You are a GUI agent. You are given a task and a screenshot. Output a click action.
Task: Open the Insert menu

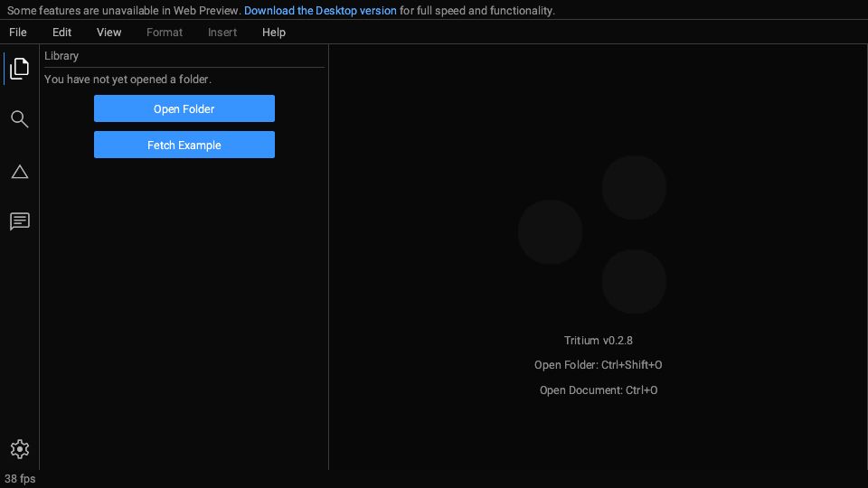pos(222,33)
